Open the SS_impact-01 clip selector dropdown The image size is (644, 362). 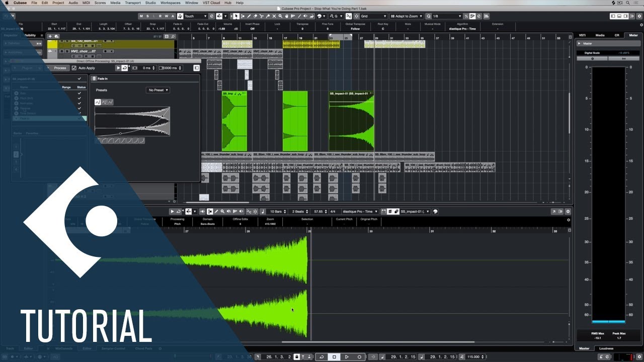point(415,212)
